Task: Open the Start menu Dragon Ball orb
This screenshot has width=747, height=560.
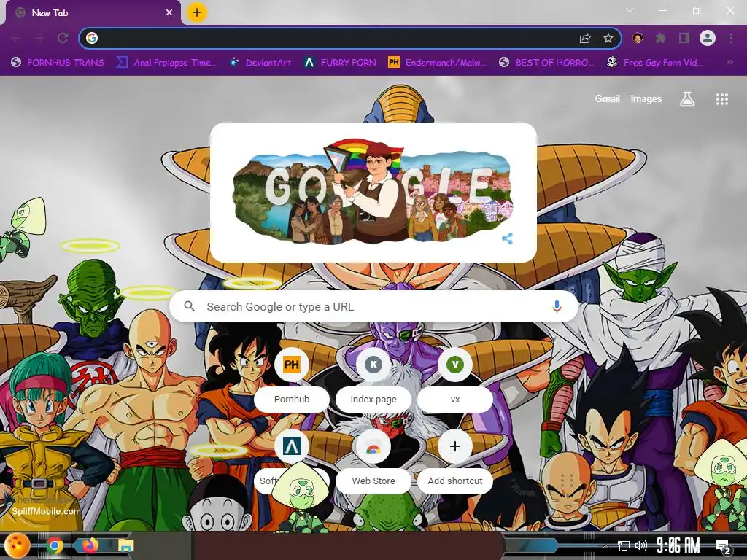Action: [x=18, y=545]
